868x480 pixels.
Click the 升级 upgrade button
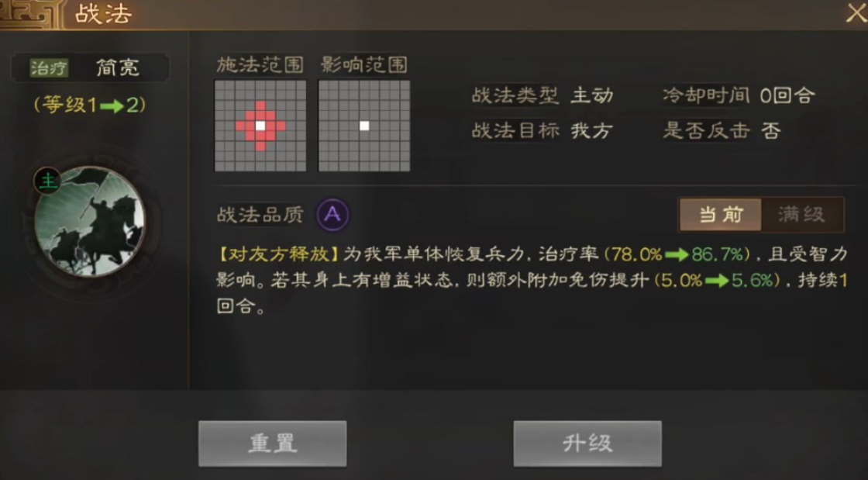click(587, 444)
